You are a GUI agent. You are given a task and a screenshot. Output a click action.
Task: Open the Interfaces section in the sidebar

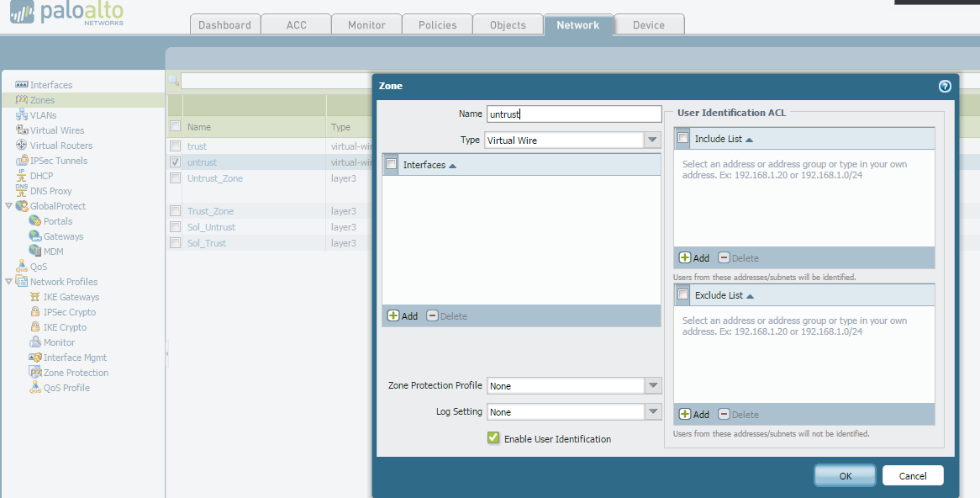pyautogui.click(x=52, y=84)
